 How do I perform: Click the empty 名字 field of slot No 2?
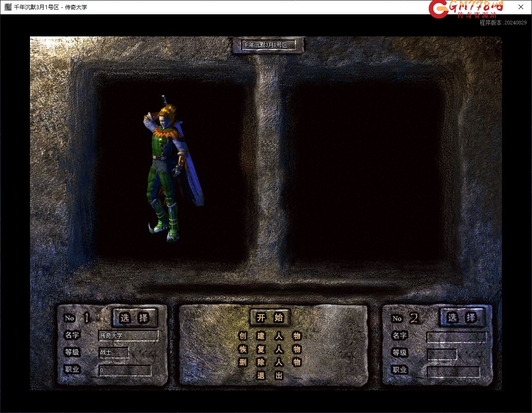pos(456,337)
